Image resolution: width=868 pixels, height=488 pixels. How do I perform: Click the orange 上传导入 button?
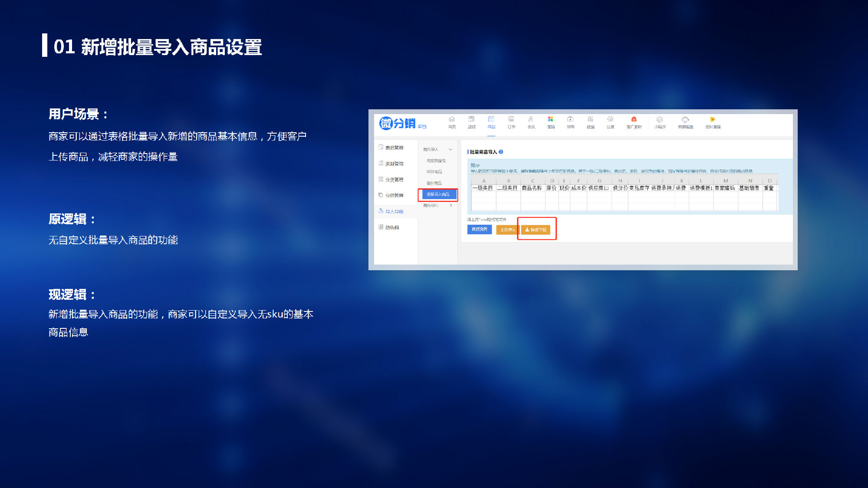[x=507, y=230]
